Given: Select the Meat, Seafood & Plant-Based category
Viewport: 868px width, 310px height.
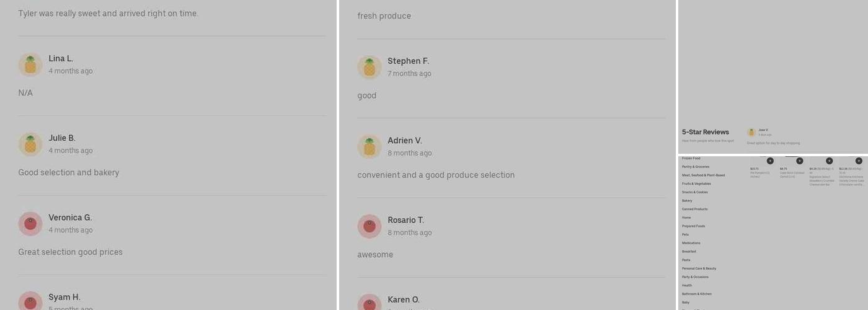Looking at the screenshot, I should tap(703, 175).
